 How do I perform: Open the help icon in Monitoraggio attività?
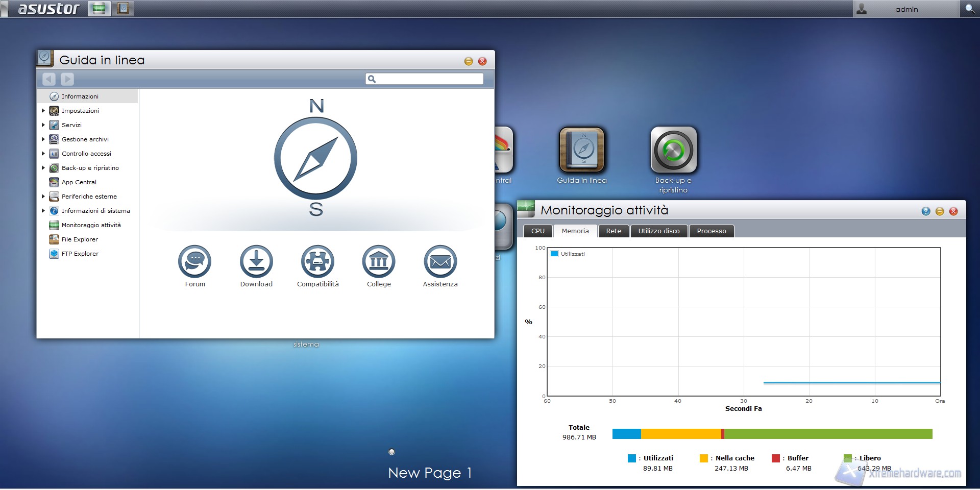click(x=926, y=211)
